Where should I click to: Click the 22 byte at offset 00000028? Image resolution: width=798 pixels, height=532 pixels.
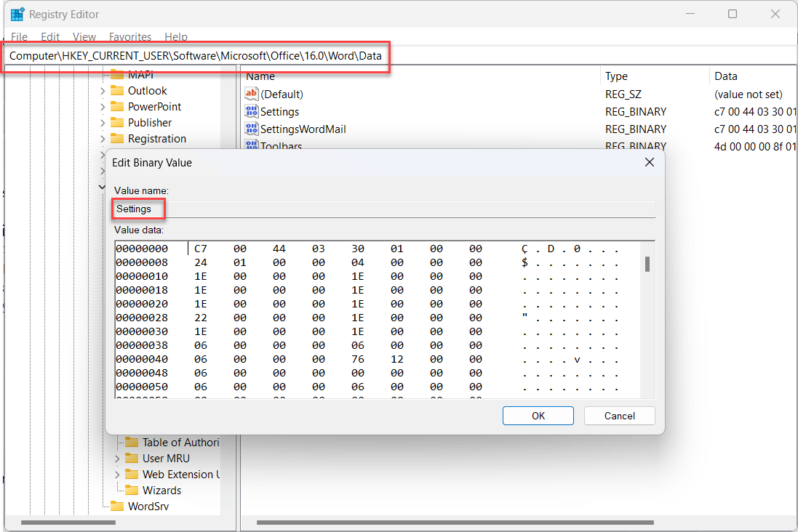201,318
